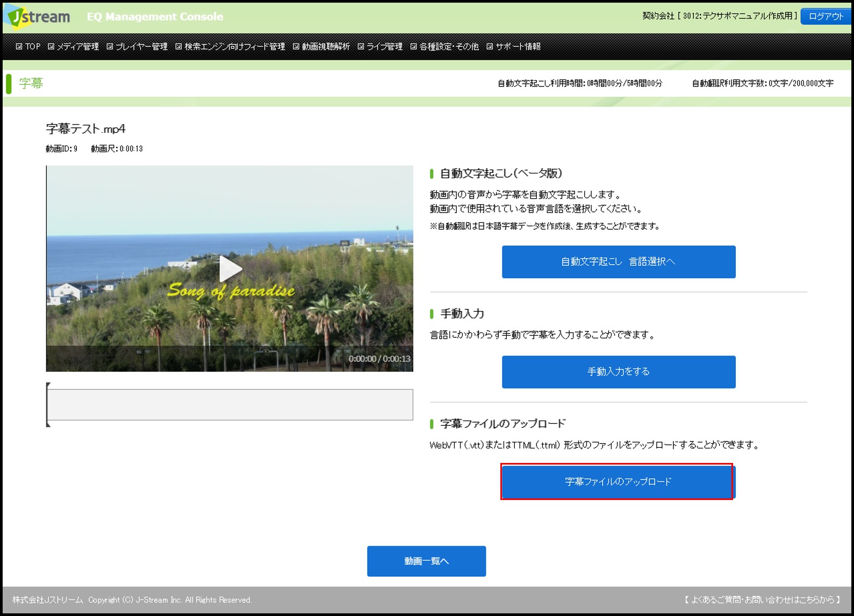Click the 0:00:00 / 0:00:13 time display
Image resolution: width=854 pixels, height=616 pixels.
[379, 359]
